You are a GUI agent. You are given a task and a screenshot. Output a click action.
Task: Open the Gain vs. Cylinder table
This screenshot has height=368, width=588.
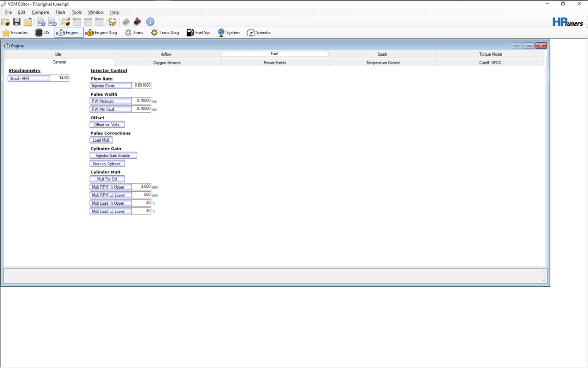click(x=107, y=164)
